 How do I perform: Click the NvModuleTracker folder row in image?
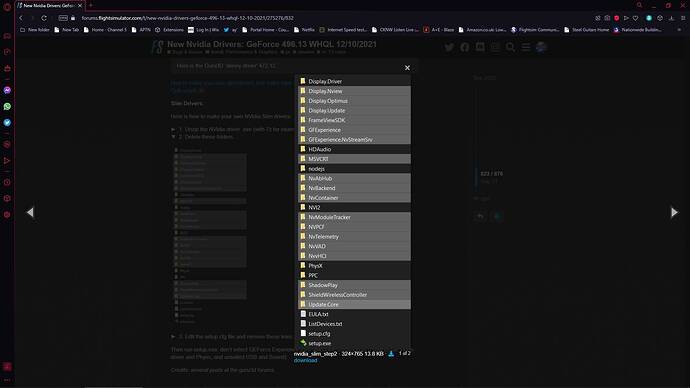coord(354,217)
